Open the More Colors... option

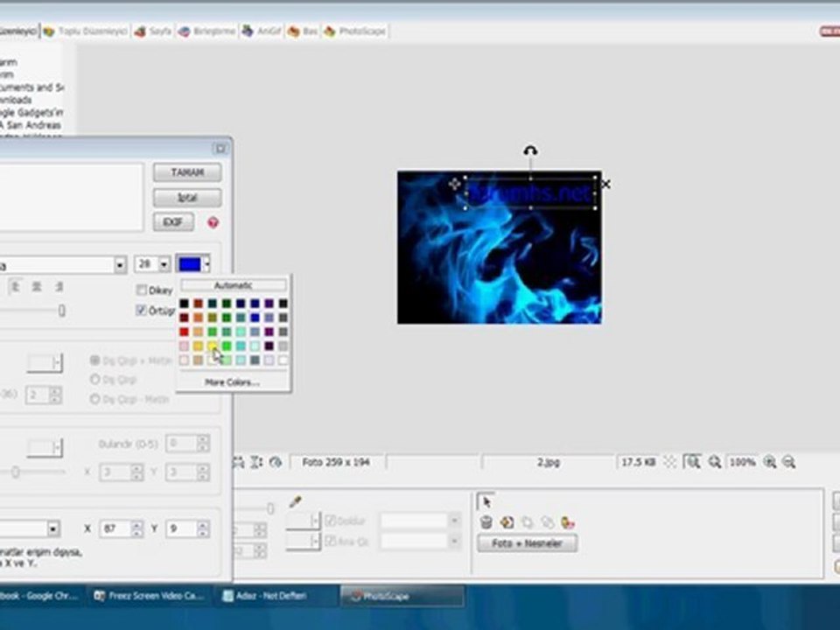[232, 382]
